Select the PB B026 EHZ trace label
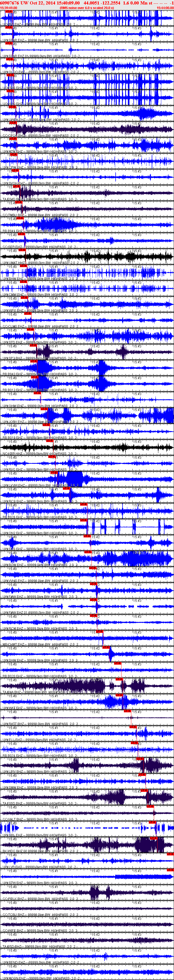This screenshot has height=980, width=174. (x=40, y=517)
